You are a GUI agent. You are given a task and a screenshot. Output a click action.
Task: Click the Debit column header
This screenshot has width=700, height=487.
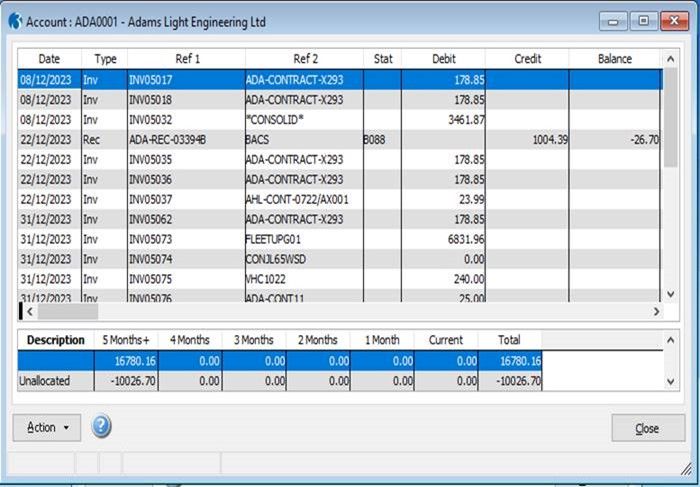[x=444, y=59]
